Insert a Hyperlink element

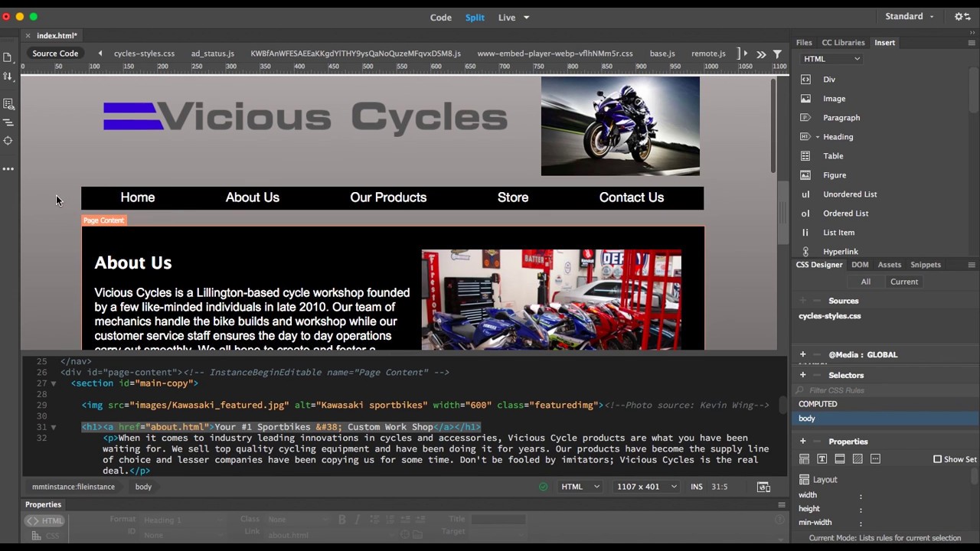pos(840,252)
